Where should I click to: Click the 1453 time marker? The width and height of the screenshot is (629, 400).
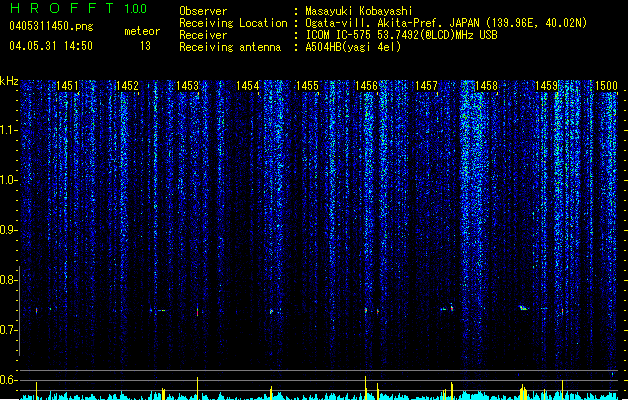tap(187, 86)
